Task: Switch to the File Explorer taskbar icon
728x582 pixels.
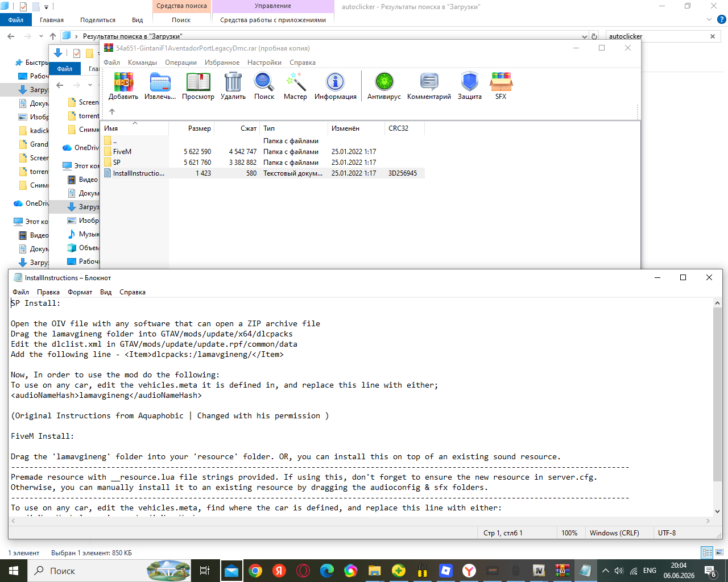Action: click(374, 571)
